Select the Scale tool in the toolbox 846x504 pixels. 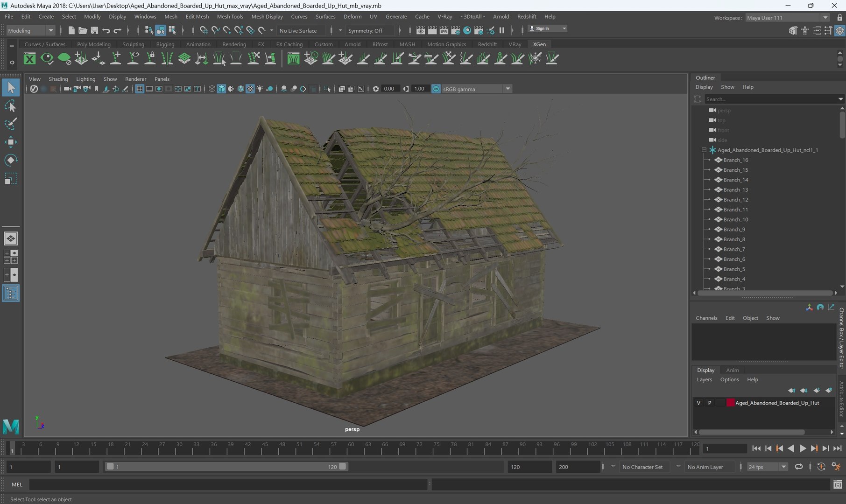(11, 179)
